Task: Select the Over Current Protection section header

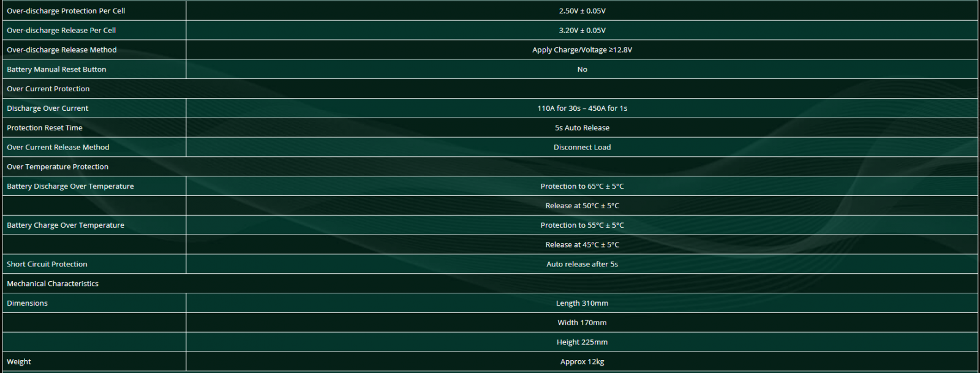Action: point(48,89)
